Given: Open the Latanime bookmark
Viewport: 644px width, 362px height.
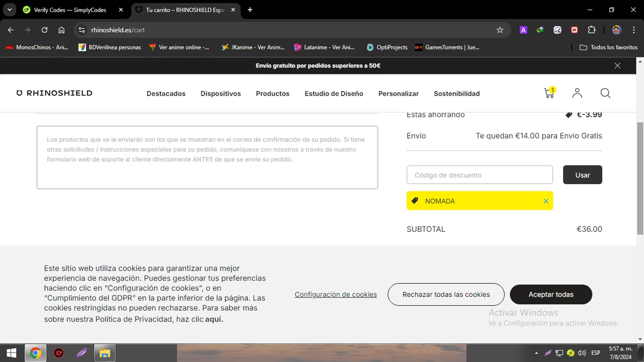Looking at the screenshot, I should (x=325, y=47).
